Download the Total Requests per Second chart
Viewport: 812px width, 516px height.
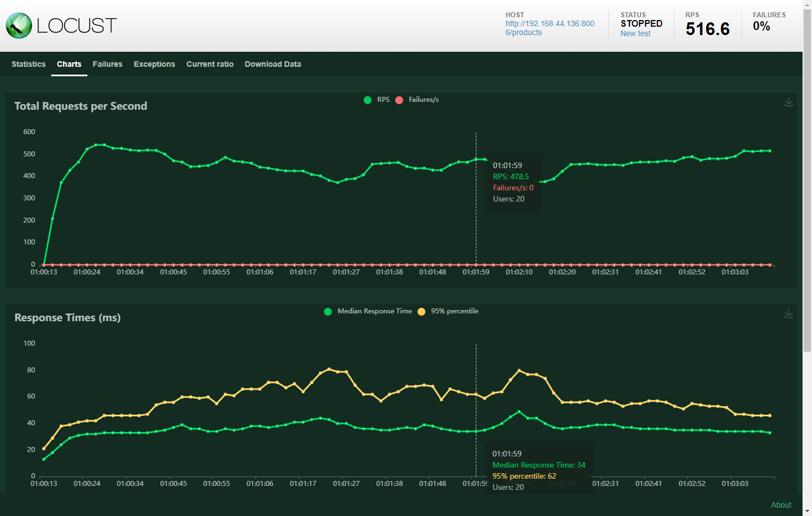pyautogui.click(x=789, y=102)
